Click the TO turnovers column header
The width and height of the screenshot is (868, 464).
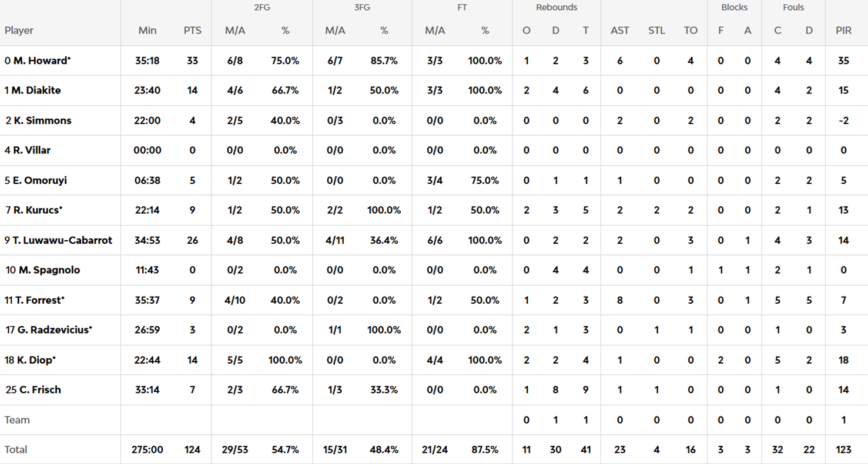(x=691, y=31)
